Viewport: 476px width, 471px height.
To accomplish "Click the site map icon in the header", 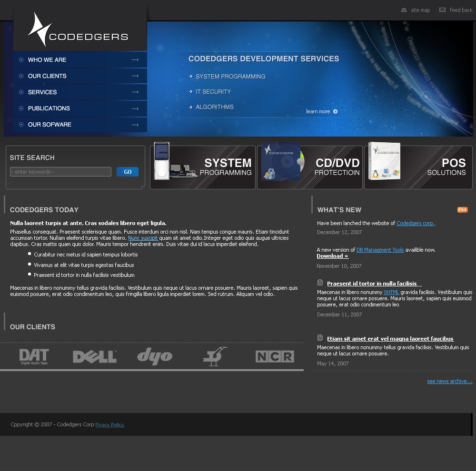I will [404, 10].
